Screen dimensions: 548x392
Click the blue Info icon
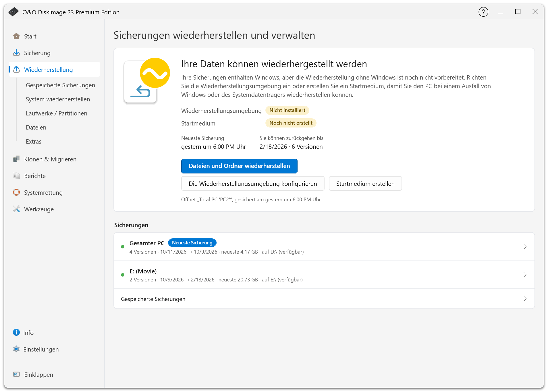[16, 333]
